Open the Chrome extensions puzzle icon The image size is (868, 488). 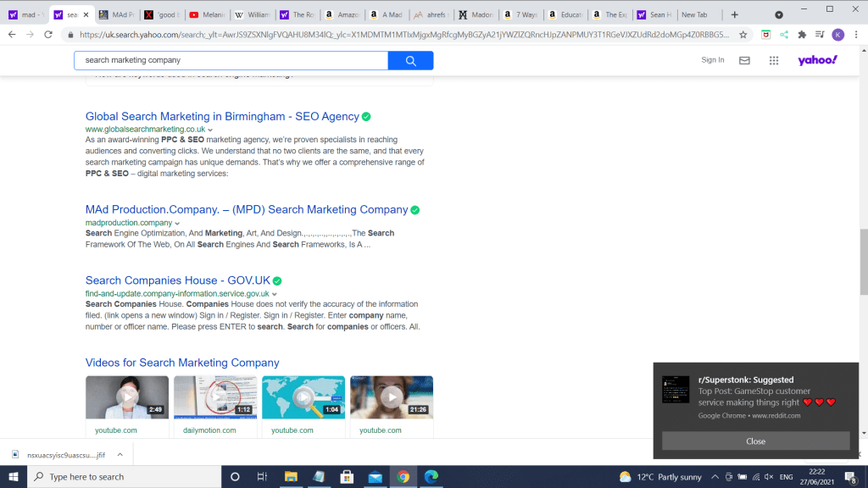pyautogui.click(x=802, y=35)
